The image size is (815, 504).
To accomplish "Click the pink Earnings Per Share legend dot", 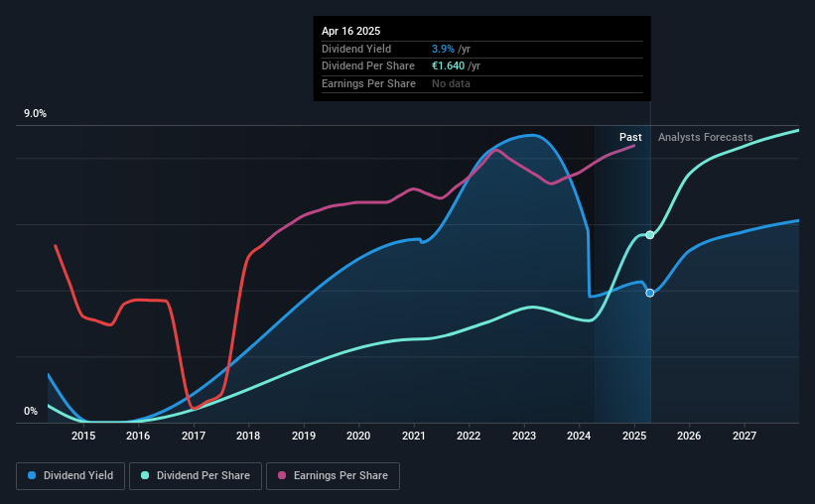I will (282, 475).
